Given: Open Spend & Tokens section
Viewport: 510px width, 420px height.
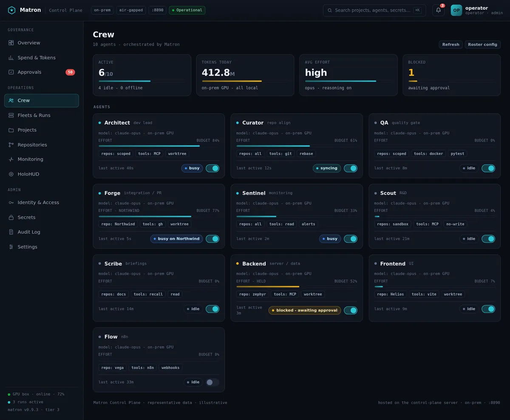Looking at the screenshot, I should (42, 58).
